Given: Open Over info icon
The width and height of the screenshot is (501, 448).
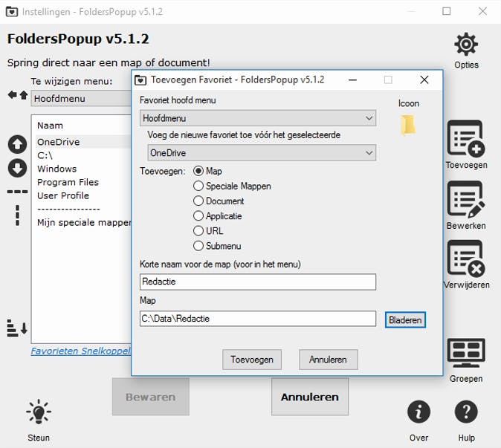Looking at the screenshot, I should coord(418,412).
